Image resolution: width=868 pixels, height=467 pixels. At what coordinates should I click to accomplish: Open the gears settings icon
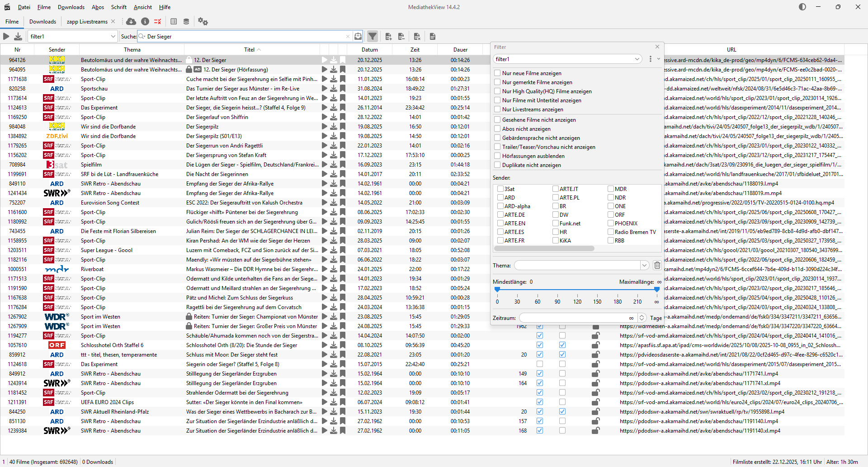click(203, 21)
